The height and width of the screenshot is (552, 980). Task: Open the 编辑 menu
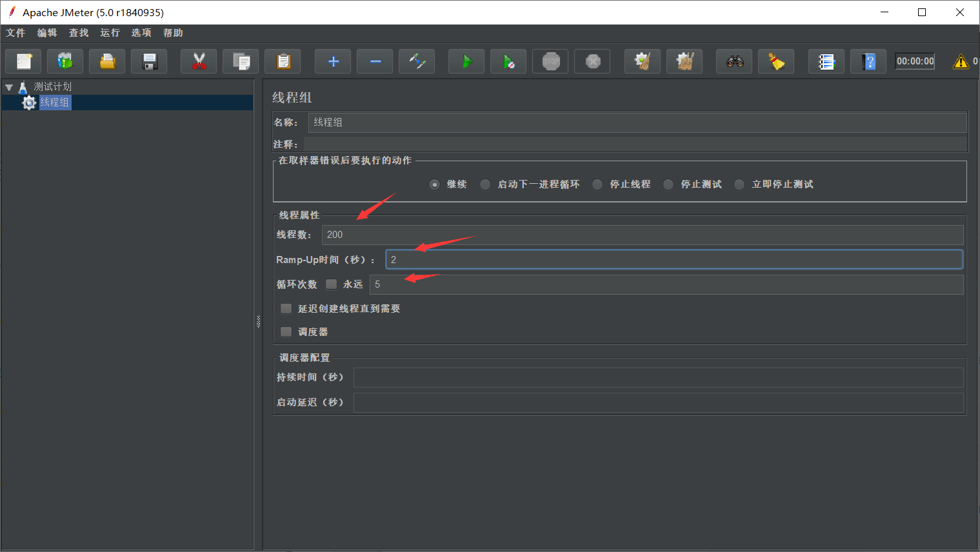(x=47, y=33)
